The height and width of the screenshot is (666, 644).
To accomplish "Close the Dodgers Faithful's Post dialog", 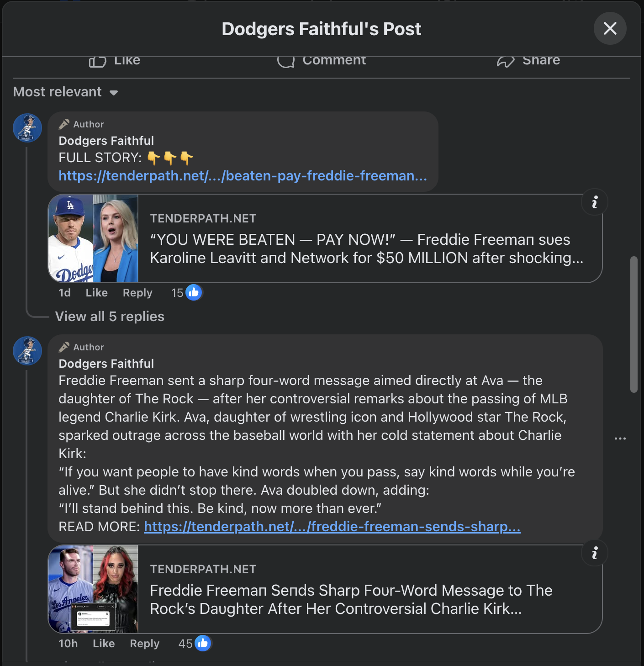I will click(x=610, y=28).
